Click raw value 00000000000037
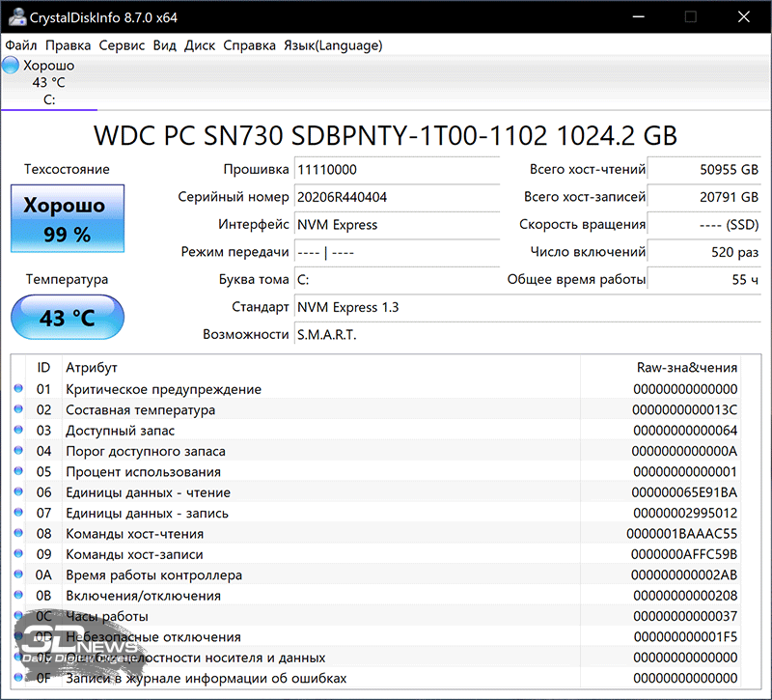This screenshot has height=700, width=772. (685, 616)
